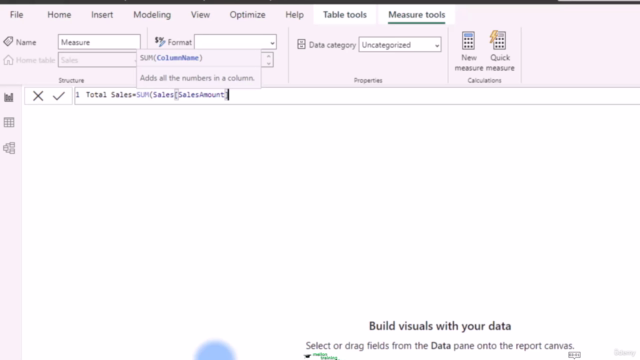This screenshot has height=360, width=640.
Task: Click the name tag icon beside Name
Action: point(8,42)
